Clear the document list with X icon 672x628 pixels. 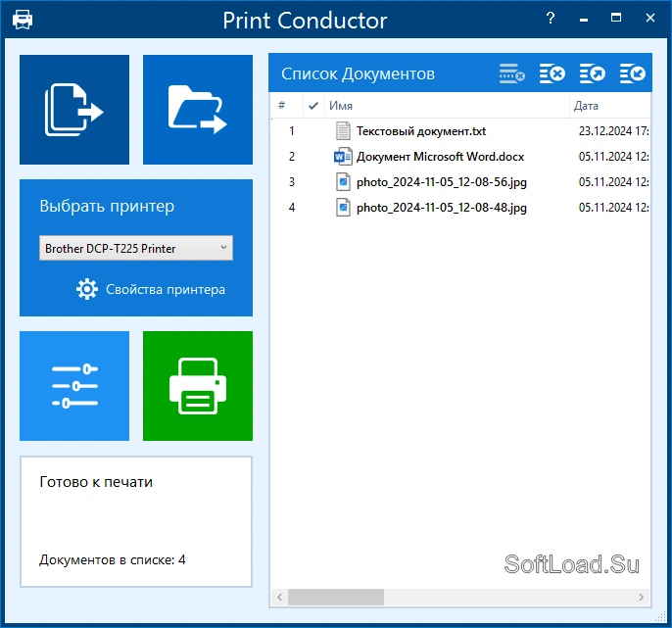pos(552,73)
